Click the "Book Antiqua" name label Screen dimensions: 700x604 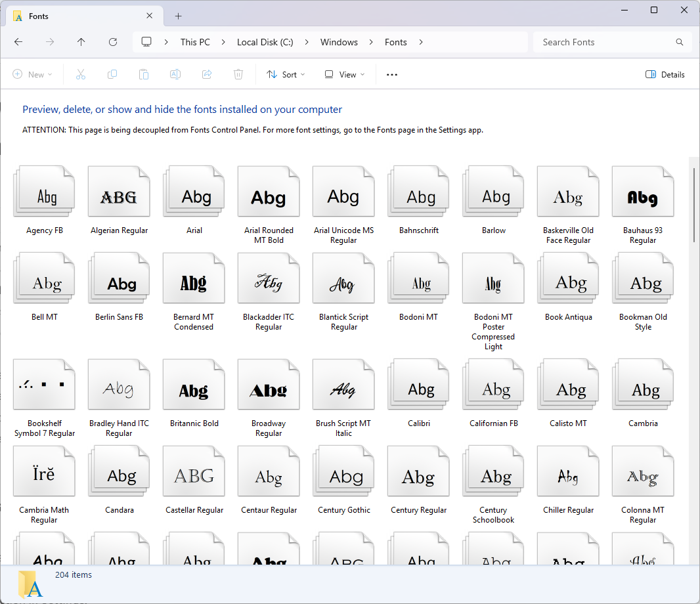pos(568,317)
